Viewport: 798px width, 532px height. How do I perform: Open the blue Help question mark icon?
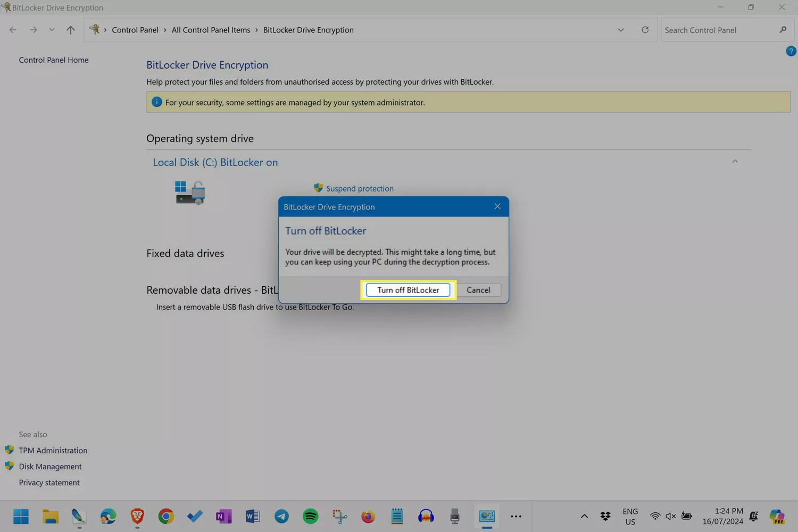791,51
